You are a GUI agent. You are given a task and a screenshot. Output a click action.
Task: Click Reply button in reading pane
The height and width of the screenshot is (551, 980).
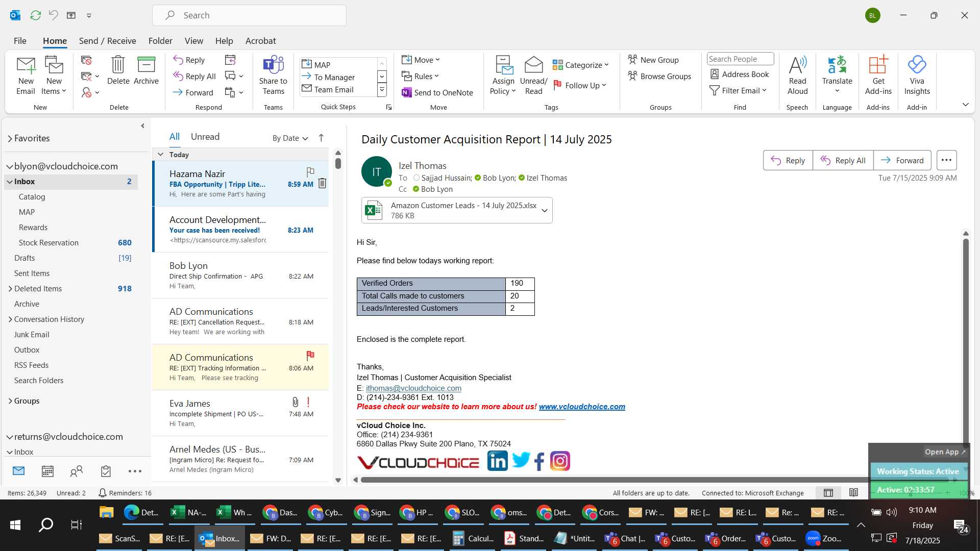point(788,160)
